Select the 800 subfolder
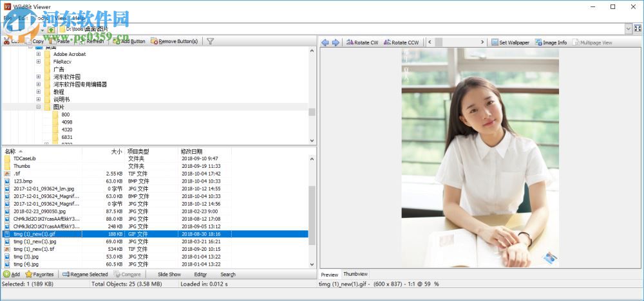Screen dimensions: 644x301 (x=66, y=114)
